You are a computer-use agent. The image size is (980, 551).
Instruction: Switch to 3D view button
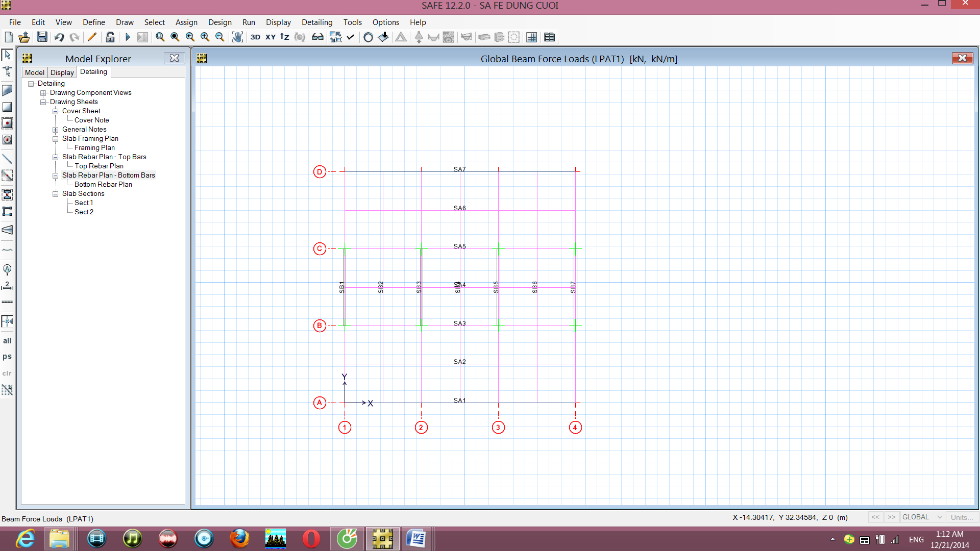[x=255, y=37]
